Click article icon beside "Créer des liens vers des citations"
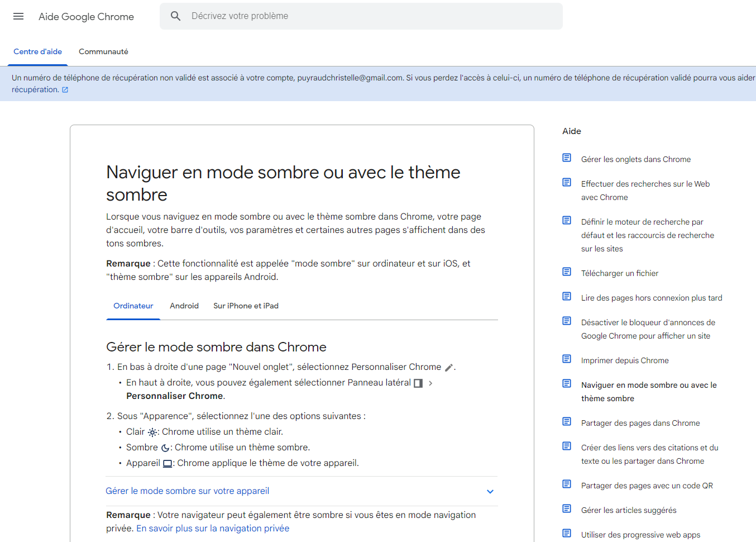This screenshot has width=756, height=542. click(x=567, y=446)
